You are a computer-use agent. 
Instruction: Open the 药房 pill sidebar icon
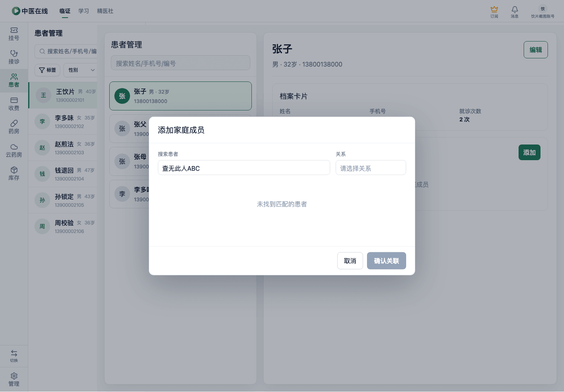point(14,127)
